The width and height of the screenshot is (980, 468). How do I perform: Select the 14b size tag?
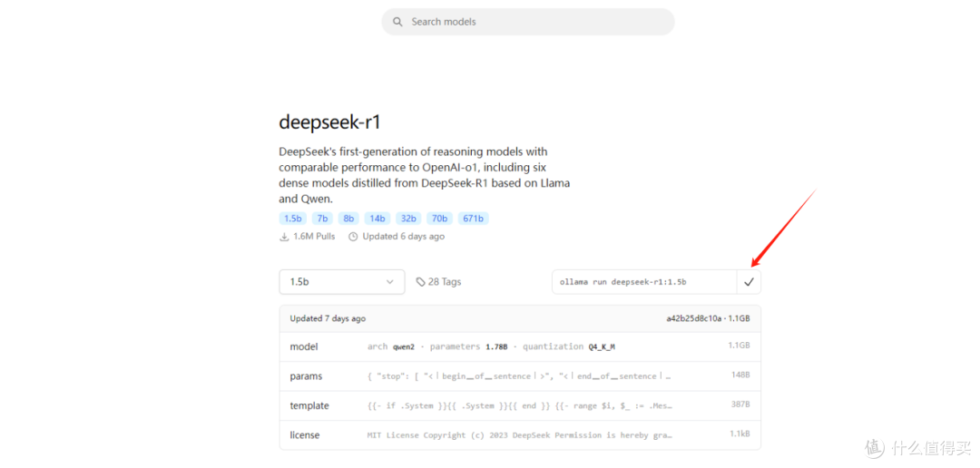click(377, 219)
